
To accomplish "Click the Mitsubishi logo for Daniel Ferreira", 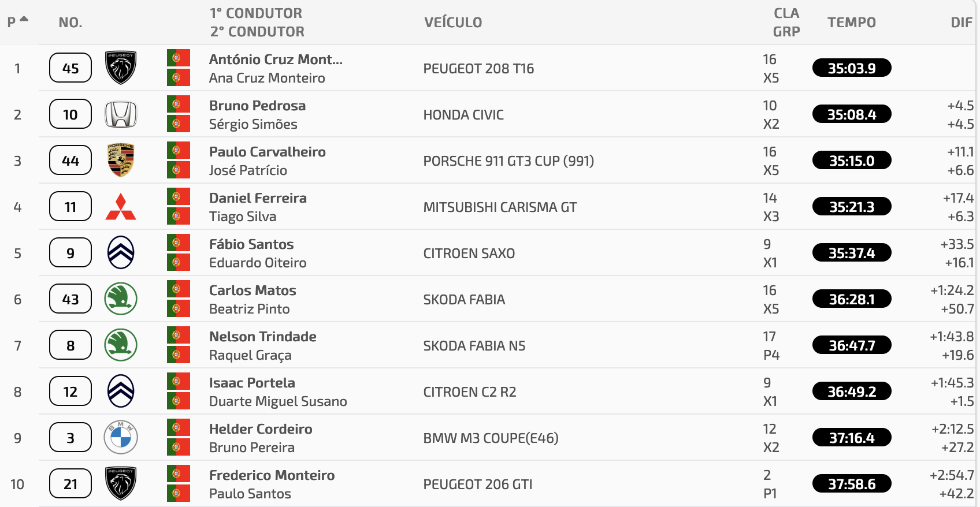I will pyautogui.click(x=121, y=207).
